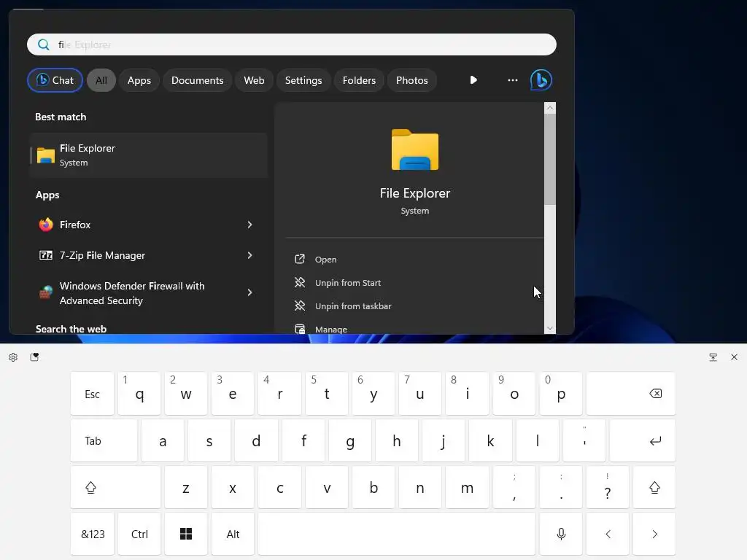Tap the Tab key

[x=104, y=440]
